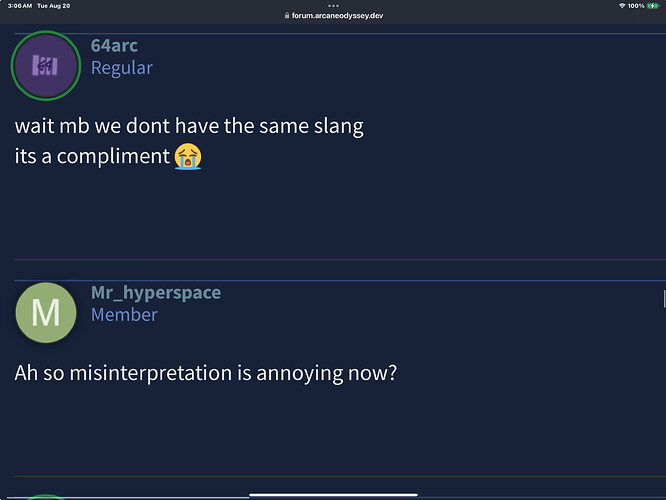Click the crying face emoji

tap(188, 156)
